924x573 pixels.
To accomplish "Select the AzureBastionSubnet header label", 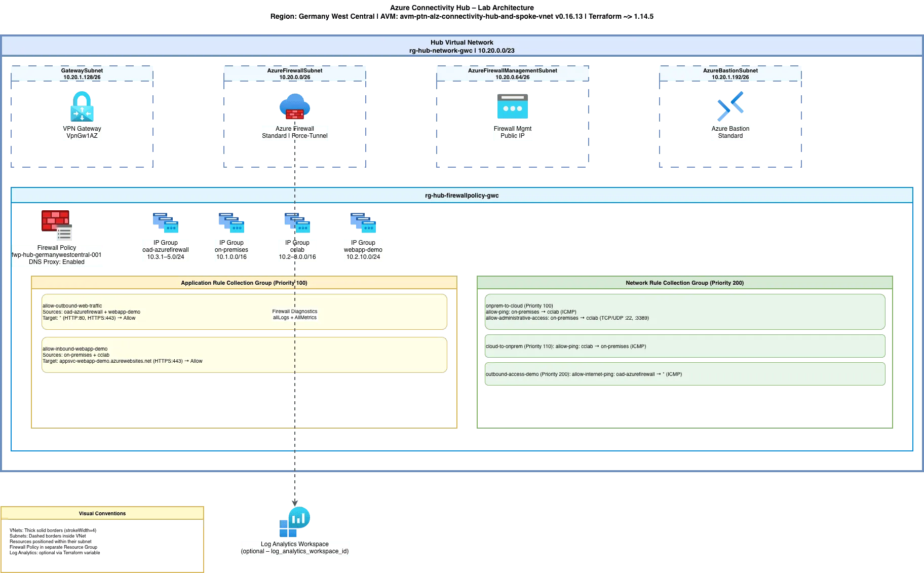I will (730, 74).
